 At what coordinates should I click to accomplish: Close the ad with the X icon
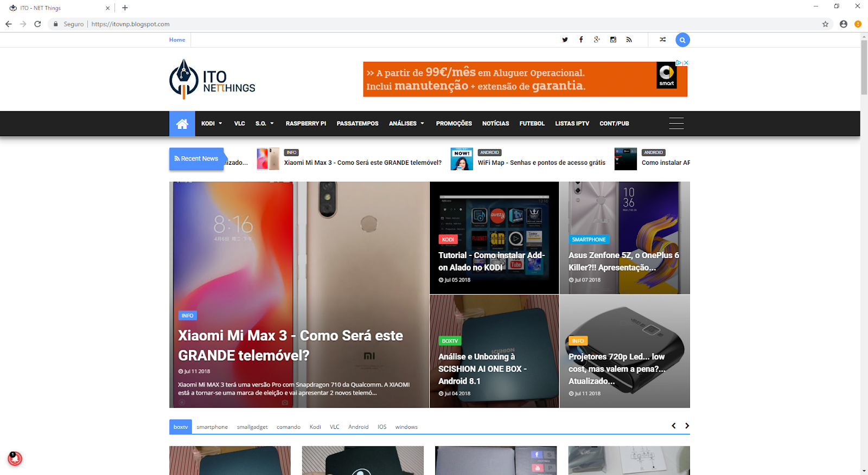pyautogui.click(x=686, y=63)
